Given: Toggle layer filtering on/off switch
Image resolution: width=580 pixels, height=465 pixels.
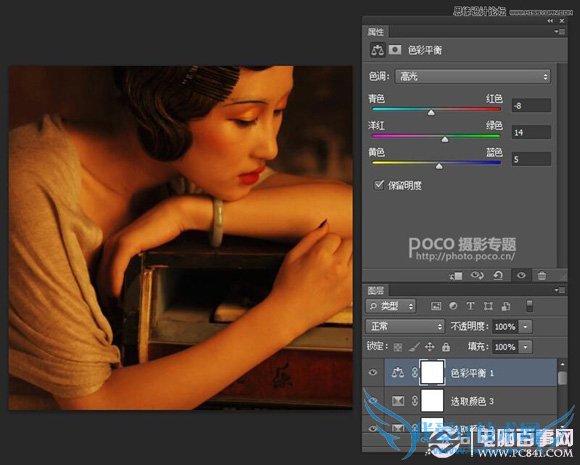Looking at the screenshot, I should point(529,306).
